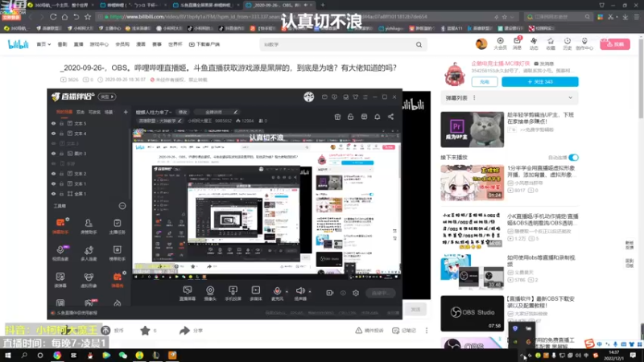Image resolution: width=644 pixels, height=362 pixels.
Task: Share the video via arrow icon
Action: click(x=184, y=331)
